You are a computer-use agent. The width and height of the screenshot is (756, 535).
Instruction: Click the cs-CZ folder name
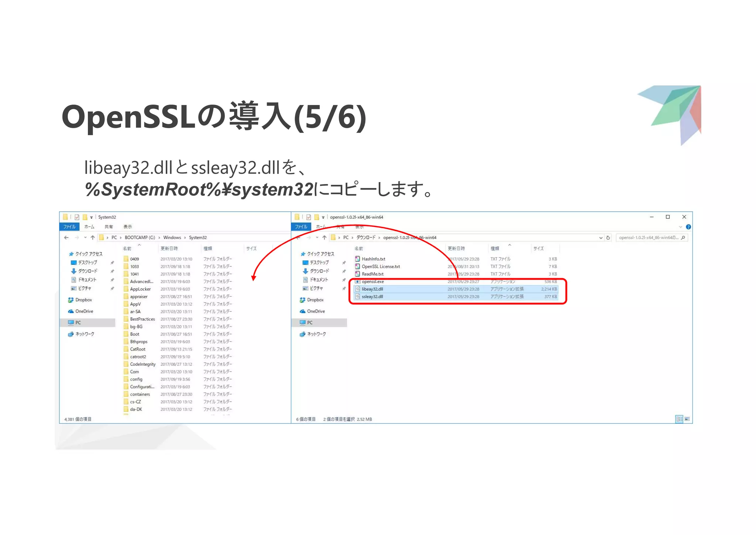coord(135,402)
